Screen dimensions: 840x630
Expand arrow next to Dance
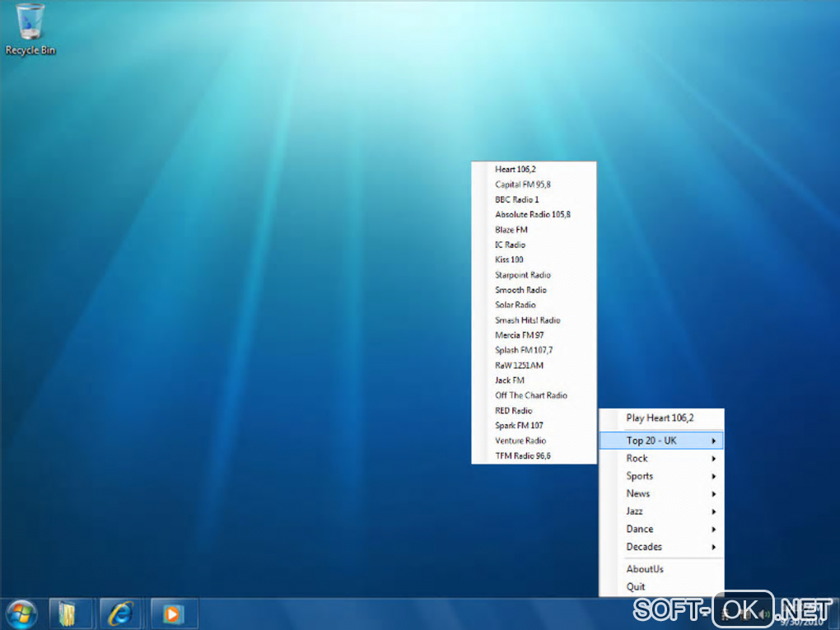coord(713,530)
